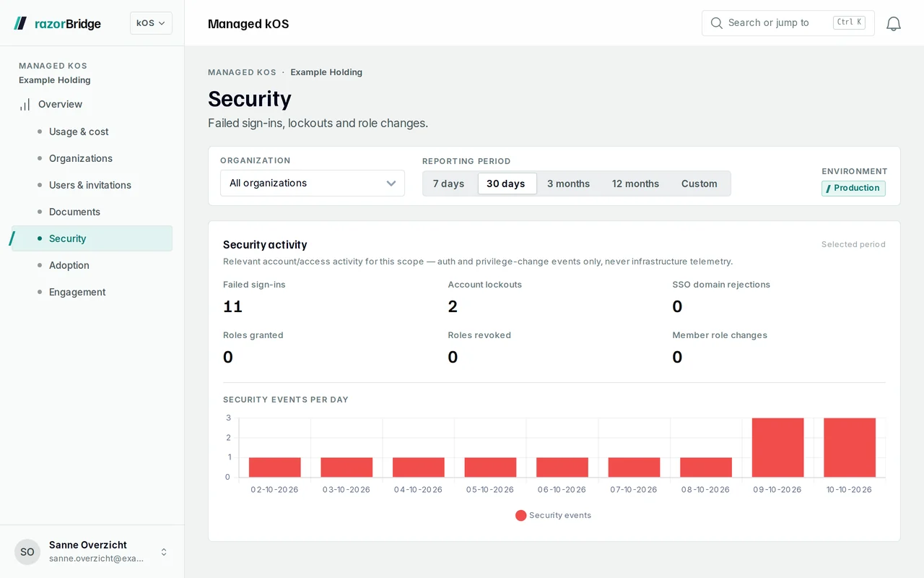
Task: Click the SO user avatar
Action: 27,552
